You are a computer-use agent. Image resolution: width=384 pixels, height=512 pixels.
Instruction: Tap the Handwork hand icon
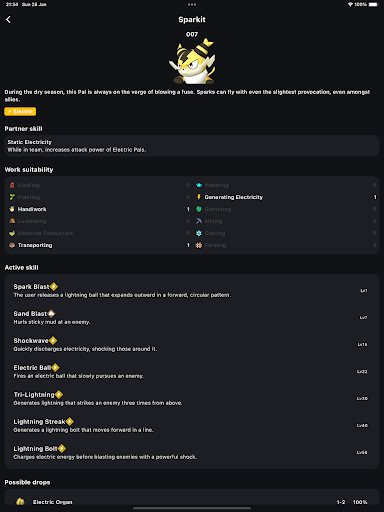pyautogui.click(x=12, y=209)
